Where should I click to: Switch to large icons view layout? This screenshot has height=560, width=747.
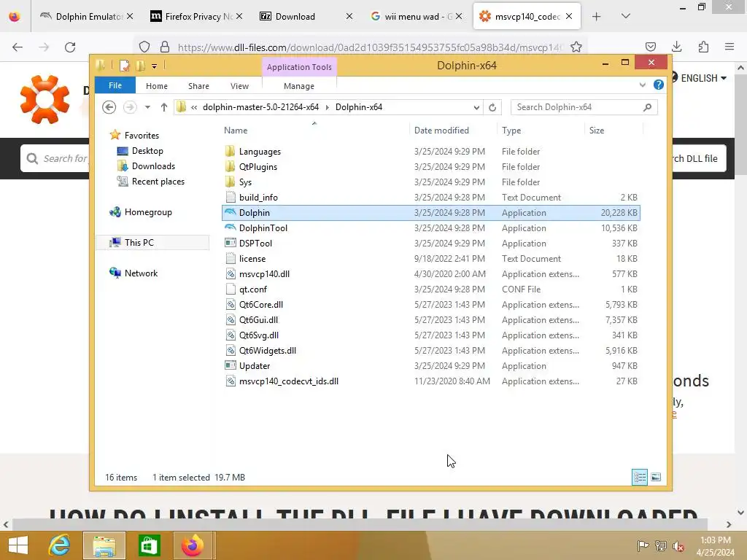point(656,477)
